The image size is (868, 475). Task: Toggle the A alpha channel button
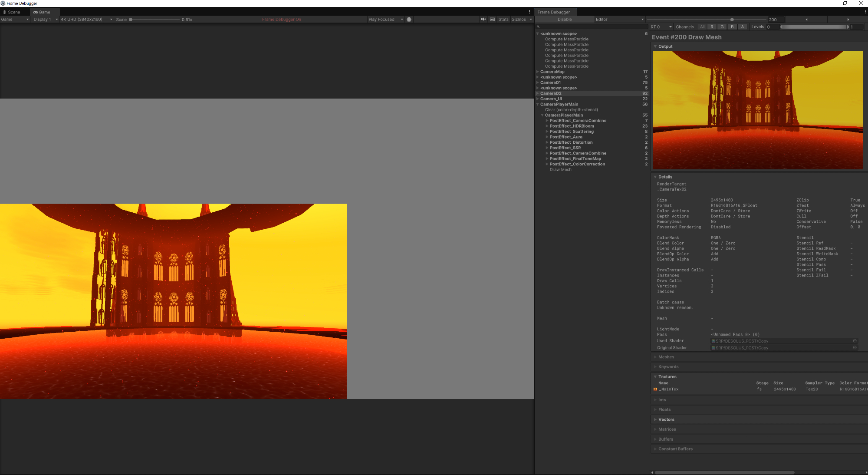743,27
